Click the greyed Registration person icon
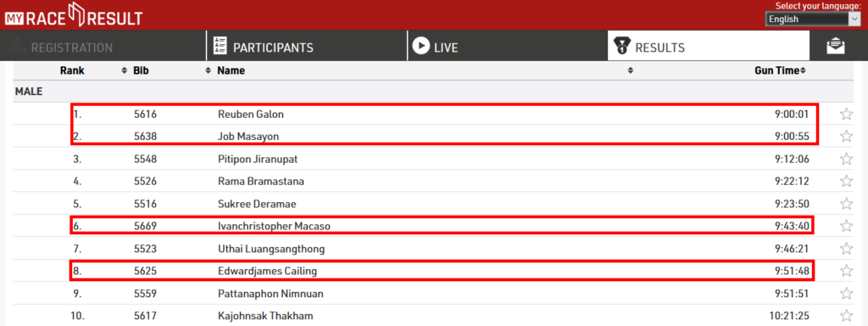 tap(17, 47)
